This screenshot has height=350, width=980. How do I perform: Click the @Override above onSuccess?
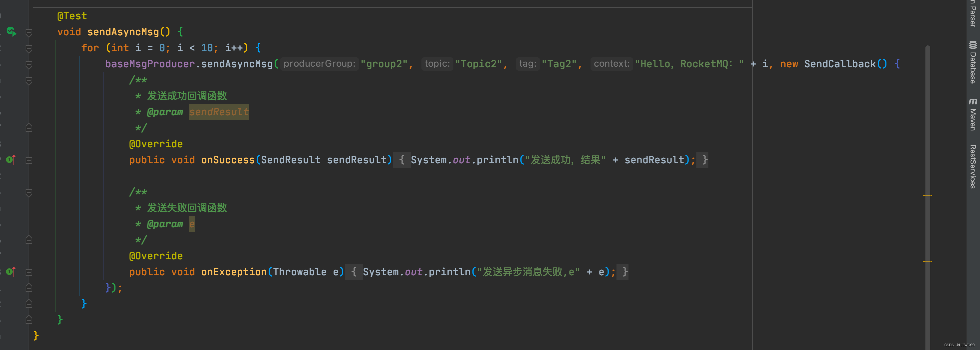(156, 144)
